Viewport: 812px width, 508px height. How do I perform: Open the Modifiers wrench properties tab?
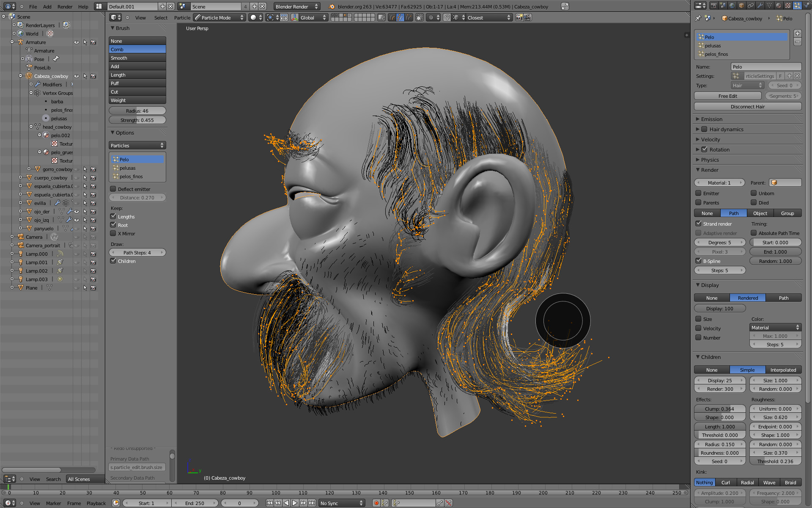(x=760, y=6)
